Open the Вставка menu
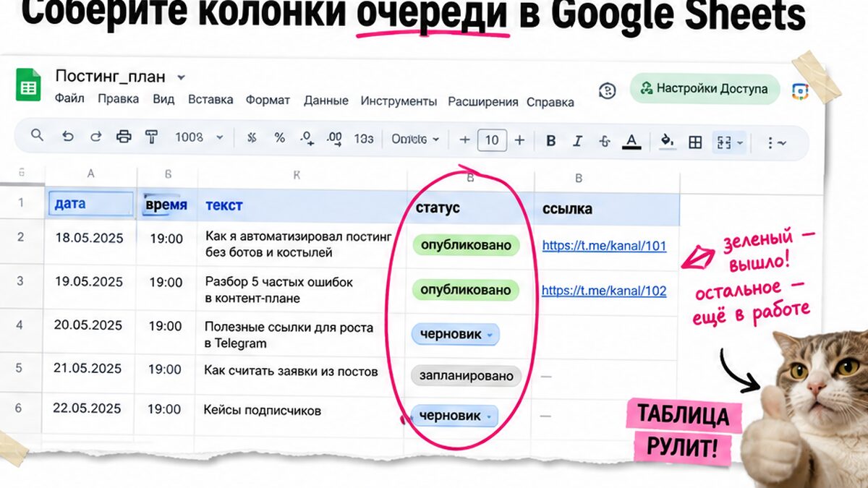Viewport: 868px width, 488px height. 210,100
